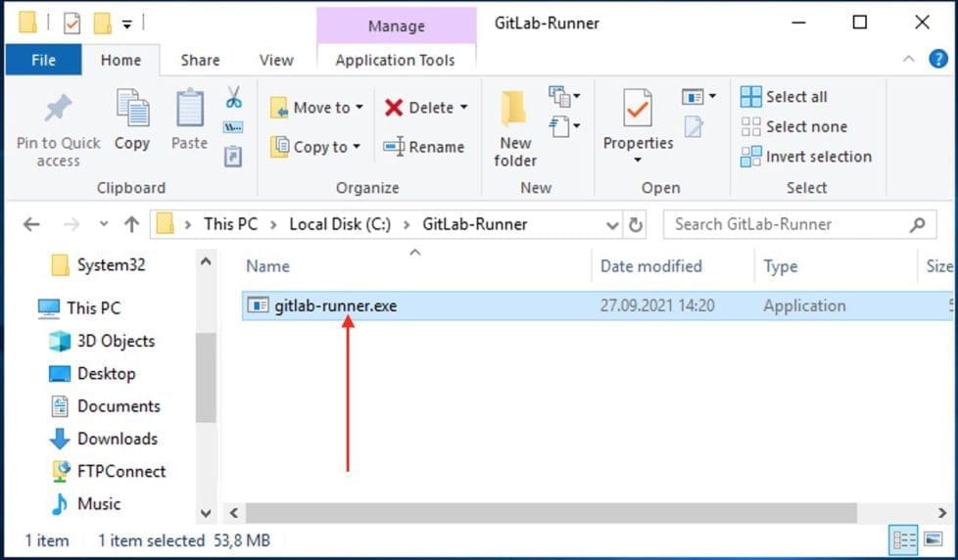The height and width of the screenshot is (560, 958).
Task: Open the File menu
Action: pyautogui.click(x=43, y=60)
